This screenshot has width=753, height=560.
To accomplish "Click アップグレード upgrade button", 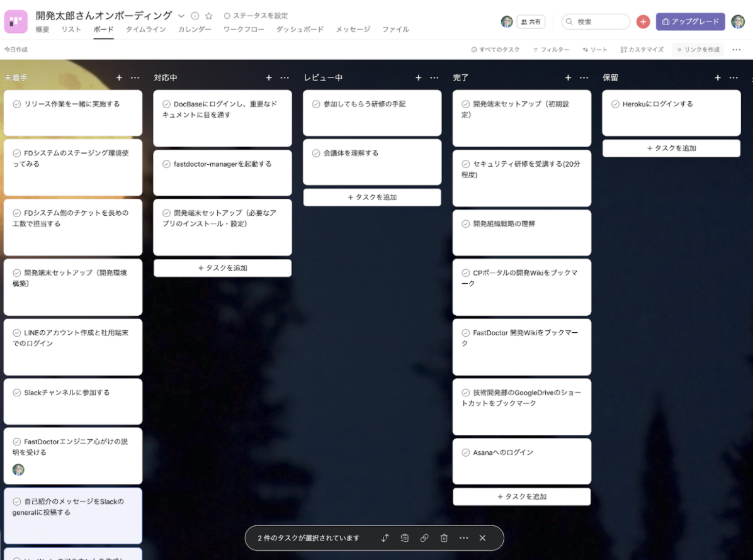I will [690, 21].
